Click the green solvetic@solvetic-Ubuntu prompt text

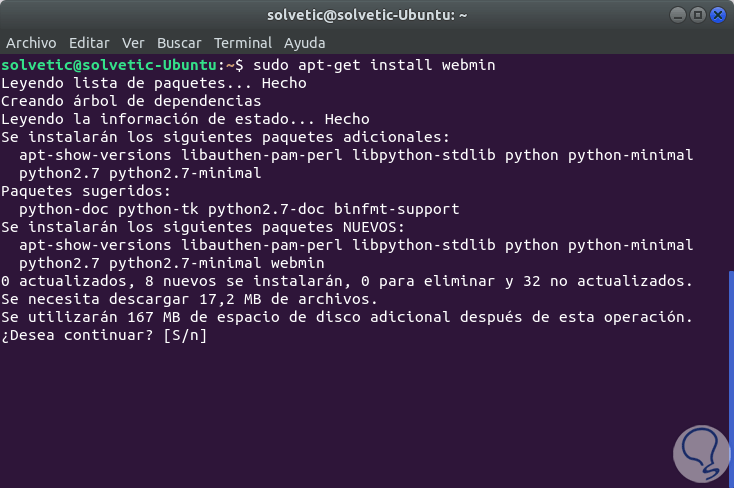(116, 65)
